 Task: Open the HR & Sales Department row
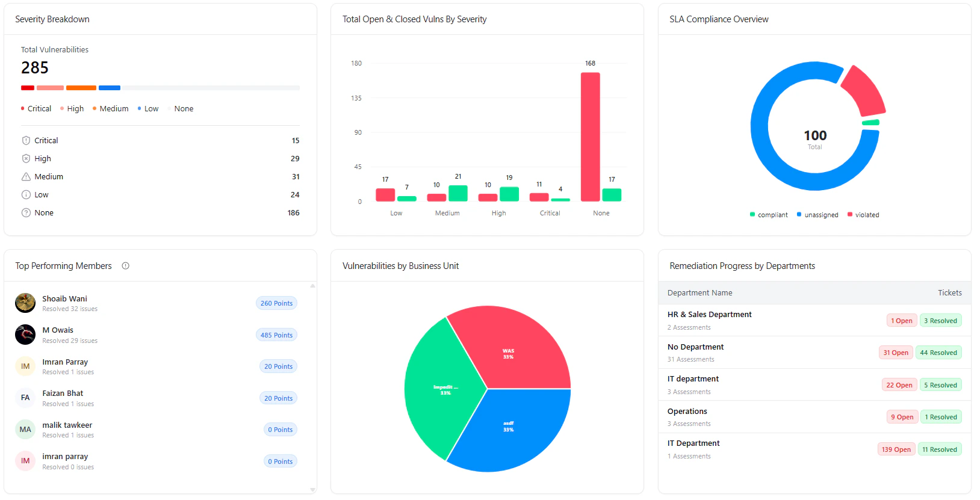[814, 321]
